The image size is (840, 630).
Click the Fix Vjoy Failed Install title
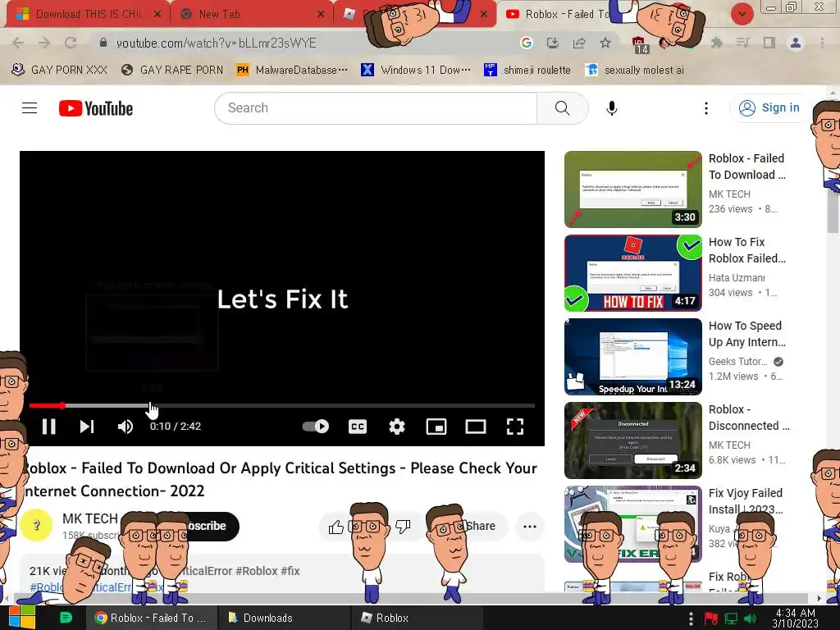(746, 501)
